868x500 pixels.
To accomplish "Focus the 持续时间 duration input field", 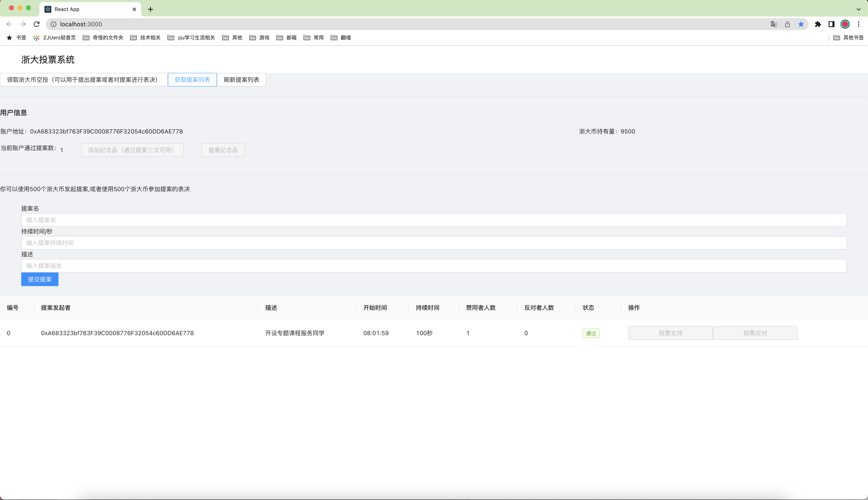I will 434,243.
